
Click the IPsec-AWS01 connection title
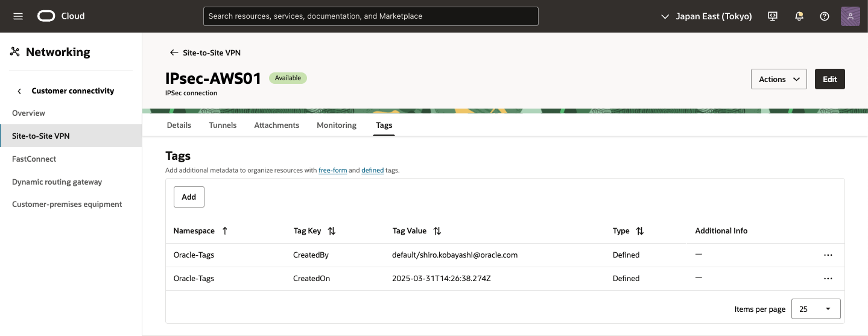click(x=213, y=78)
